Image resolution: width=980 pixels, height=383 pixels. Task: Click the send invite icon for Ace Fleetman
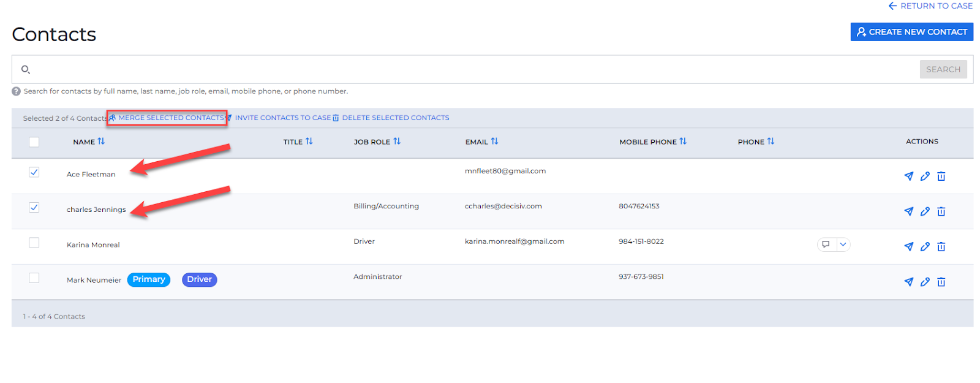pyautogui.click(x=908, y=176)
